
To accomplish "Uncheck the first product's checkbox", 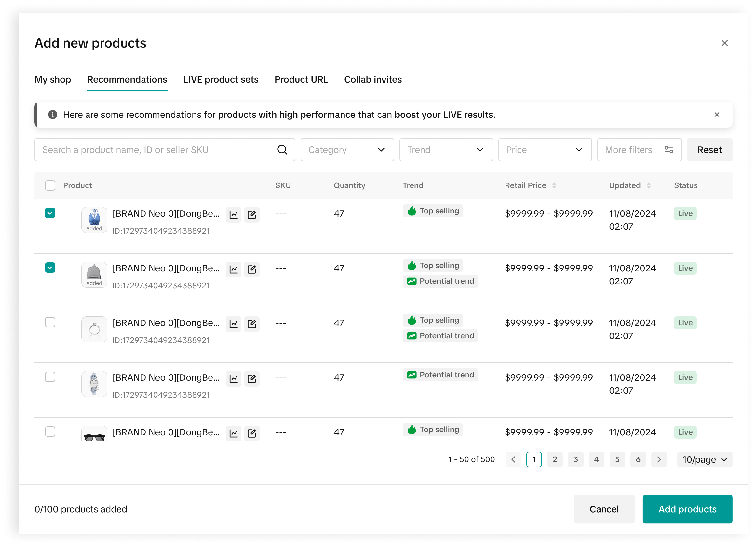I will click(x=50, y=213).
